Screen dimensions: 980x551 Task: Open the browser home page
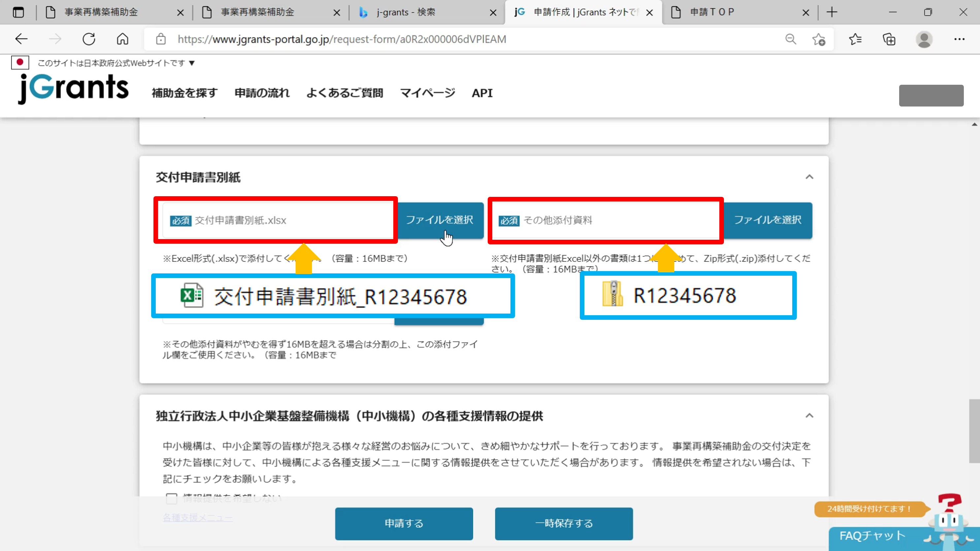click(x=122, y=39)
